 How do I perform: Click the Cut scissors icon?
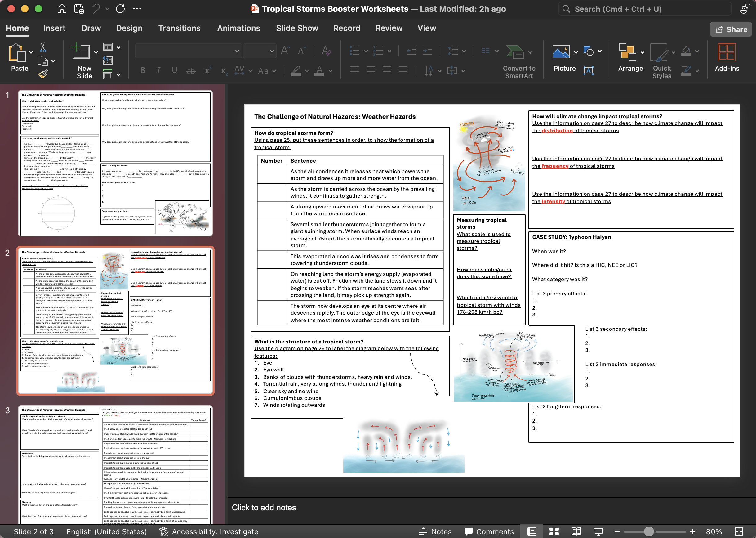click(43, 48)
